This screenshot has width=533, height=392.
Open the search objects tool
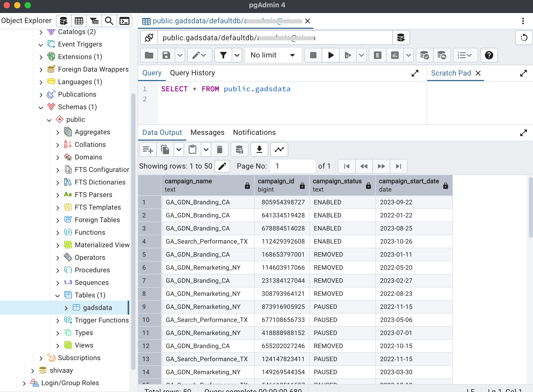109,21
